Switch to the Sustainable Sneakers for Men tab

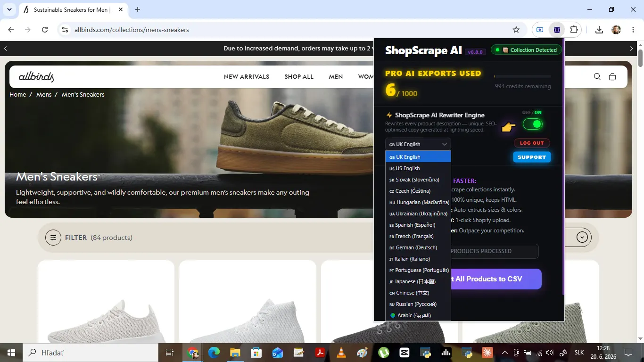(73, 9)
